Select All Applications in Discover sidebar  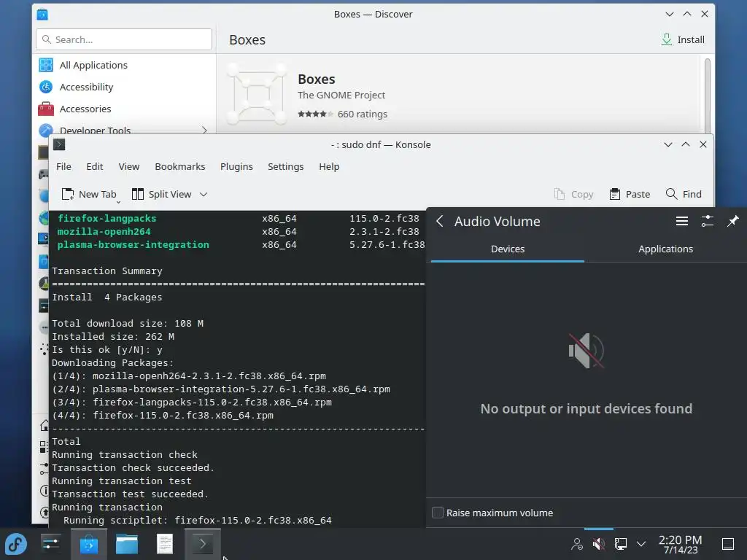pyautogui.click(x=124, y=65)
